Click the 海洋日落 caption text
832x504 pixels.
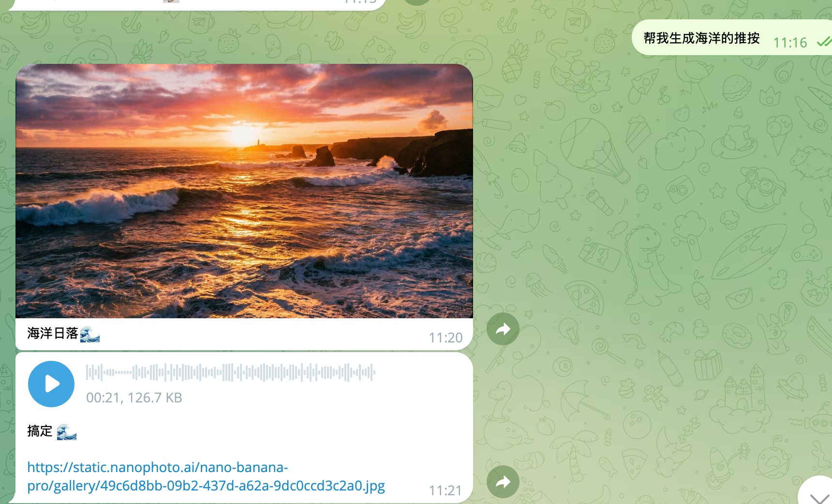[53, 333]
